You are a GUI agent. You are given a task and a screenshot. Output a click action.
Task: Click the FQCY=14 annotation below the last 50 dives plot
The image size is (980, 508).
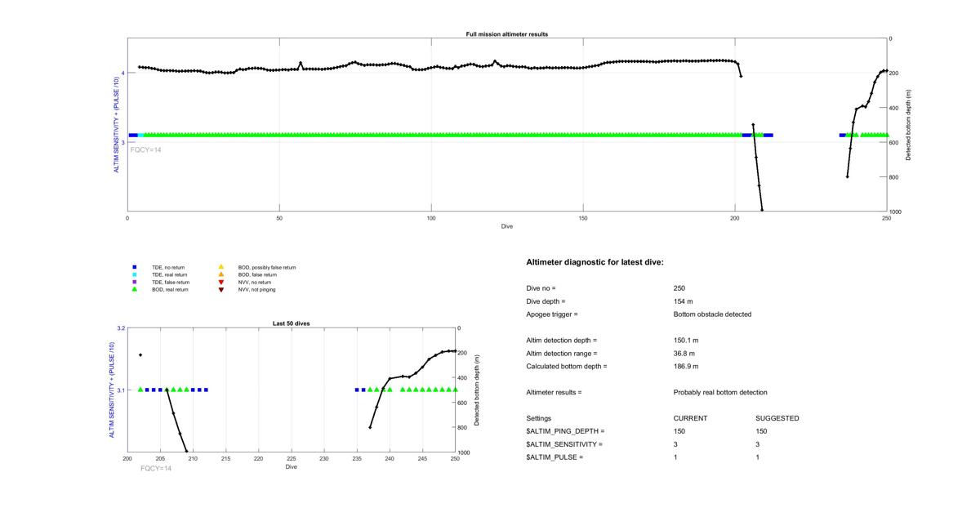pos(156,469)
